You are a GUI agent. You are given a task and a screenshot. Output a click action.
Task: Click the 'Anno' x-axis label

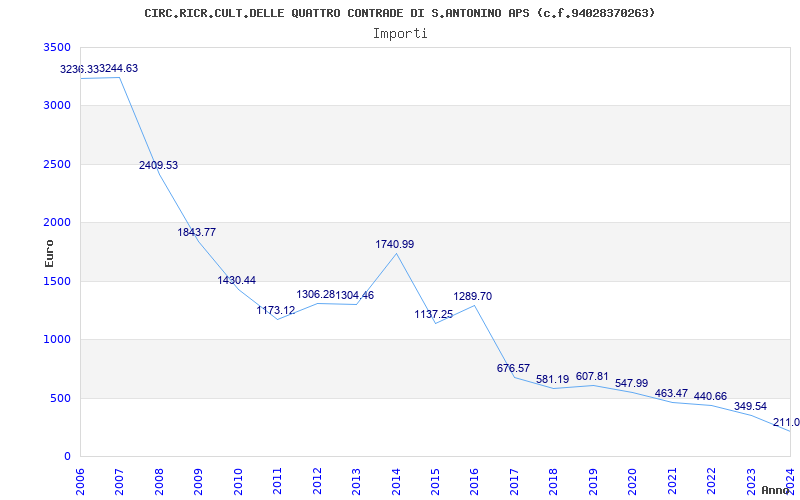click(776, 490)
